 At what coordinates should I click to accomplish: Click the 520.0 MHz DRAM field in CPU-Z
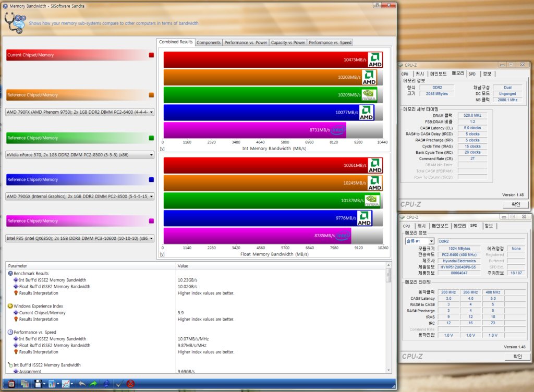[472, 115]
